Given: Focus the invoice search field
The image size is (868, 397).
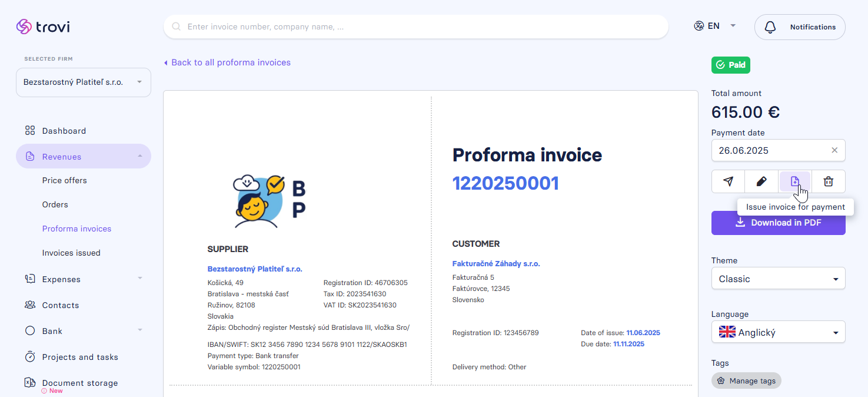Looking at the screenshot, I should 416,27.
